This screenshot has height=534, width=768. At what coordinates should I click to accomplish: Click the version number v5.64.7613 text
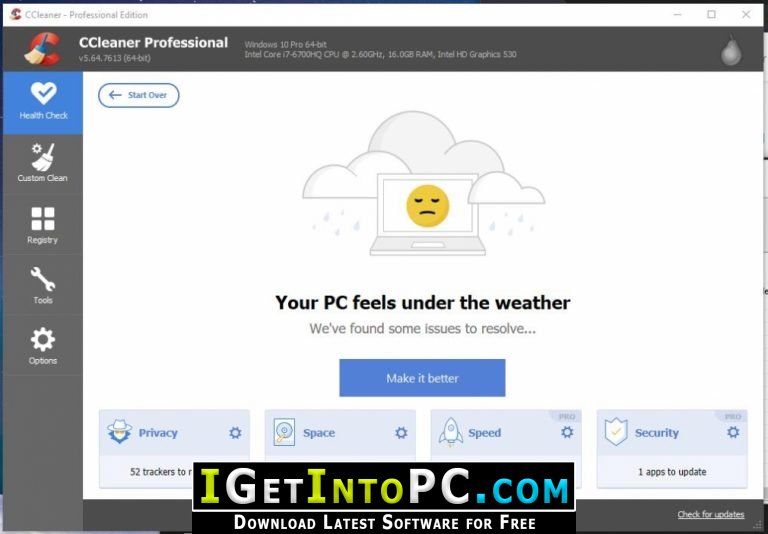[x=115, y=58]
